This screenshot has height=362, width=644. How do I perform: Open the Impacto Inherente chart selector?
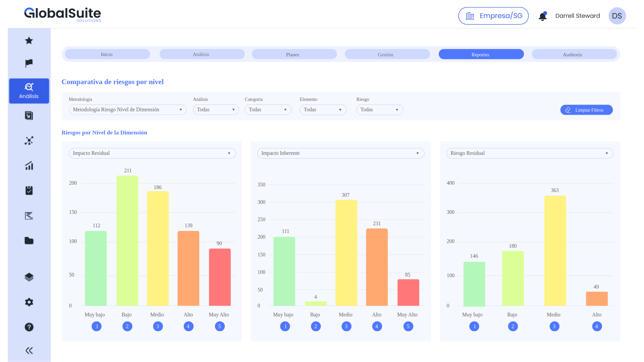(x=340, y=153)
